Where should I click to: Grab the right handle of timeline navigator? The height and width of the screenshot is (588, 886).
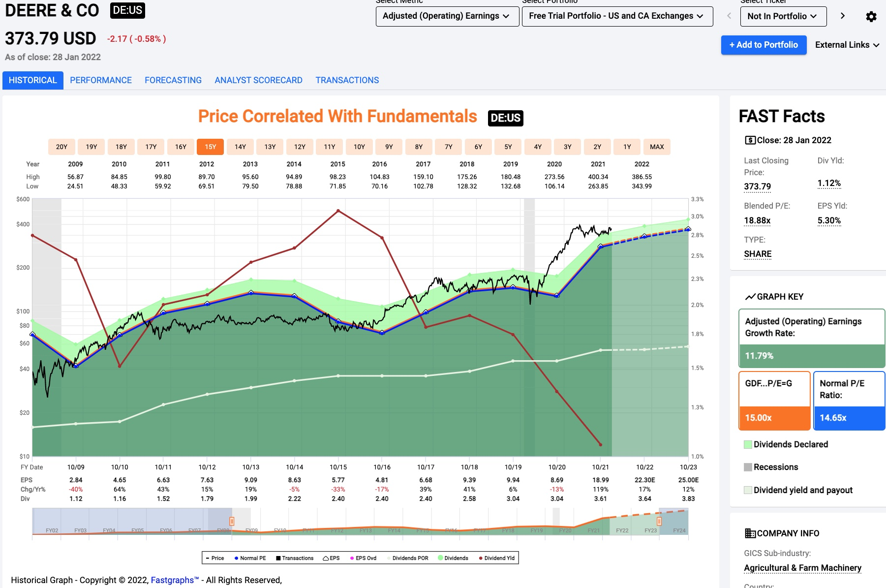[659, 521]
